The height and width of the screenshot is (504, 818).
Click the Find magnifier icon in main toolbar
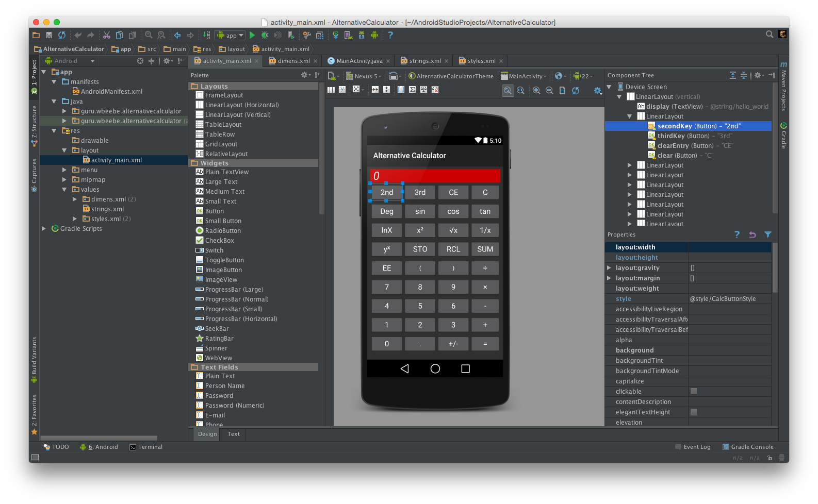tap(149, 35)
